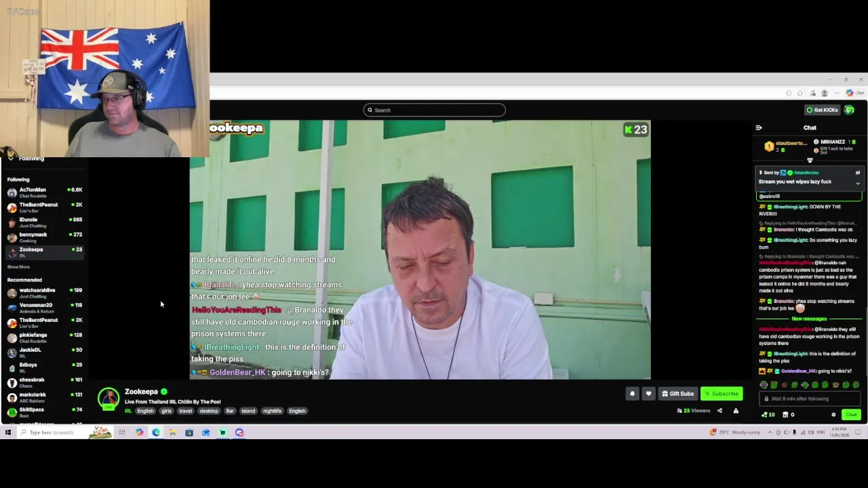
Task: Show hidden system tray icons
Action: (x=771, y=432)
